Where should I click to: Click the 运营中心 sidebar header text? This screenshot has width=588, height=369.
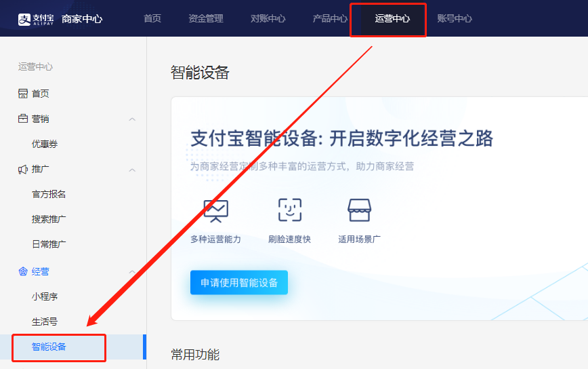point(36,67)
